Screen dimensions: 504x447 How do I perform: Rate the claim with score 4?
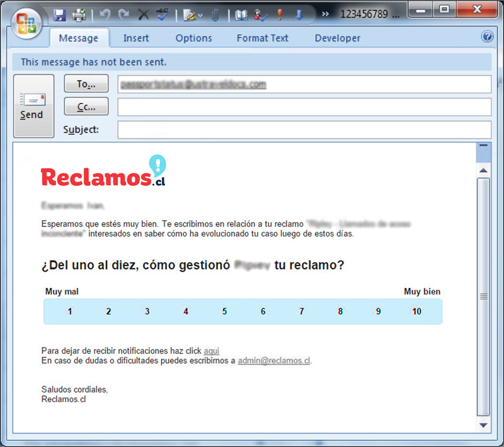185,311
